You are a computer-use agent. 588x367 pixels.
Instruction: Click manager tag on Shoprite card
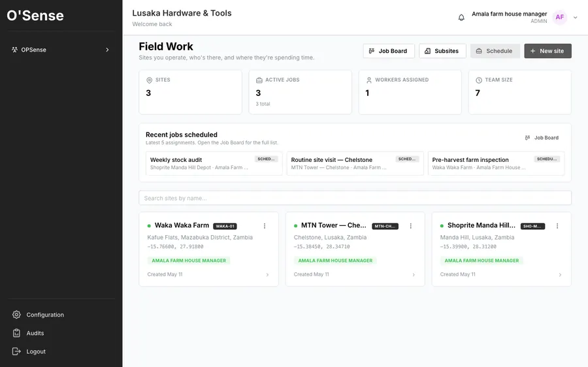pyautogui.click(x=482, y=261)
